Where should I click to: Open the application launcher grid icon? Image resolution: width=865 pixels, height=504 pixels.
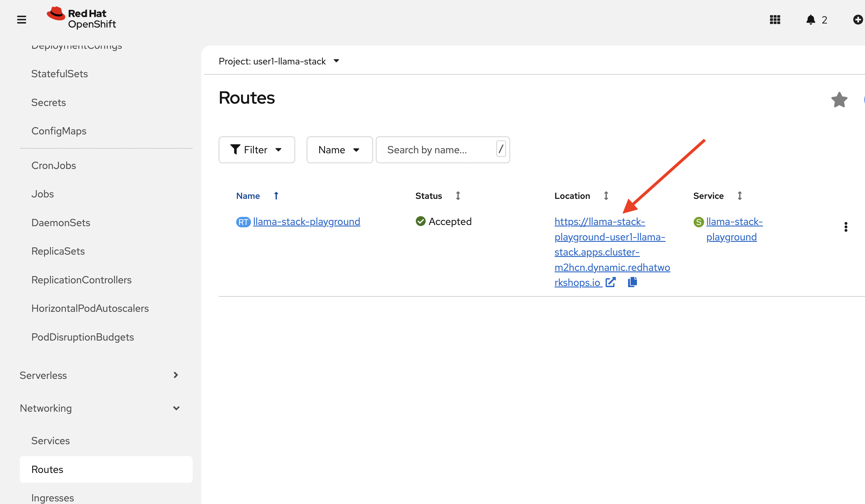pyautogui.click(x=775, y=19)
